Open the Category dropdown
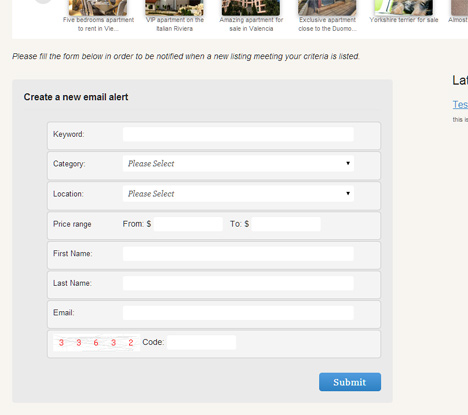This screenshot has height=415, width=468. click(x=238, y=164)
